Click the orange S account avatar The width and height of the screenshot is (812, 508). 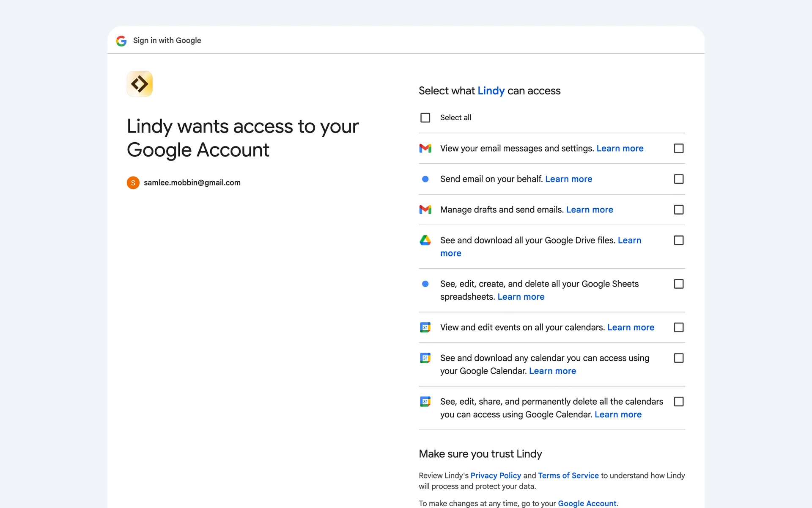pos(133,182)
